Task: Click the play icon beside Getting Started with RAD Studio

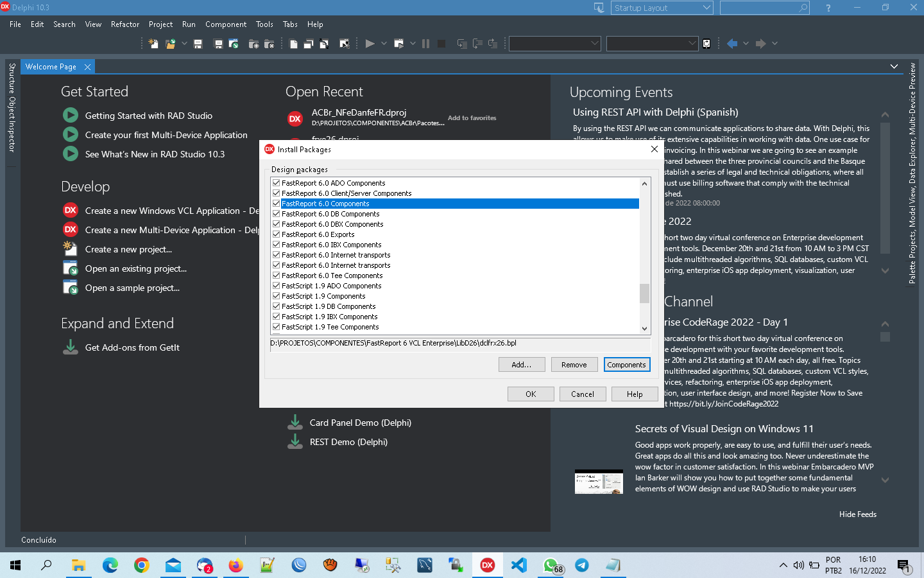Action: tap(71, 116)
